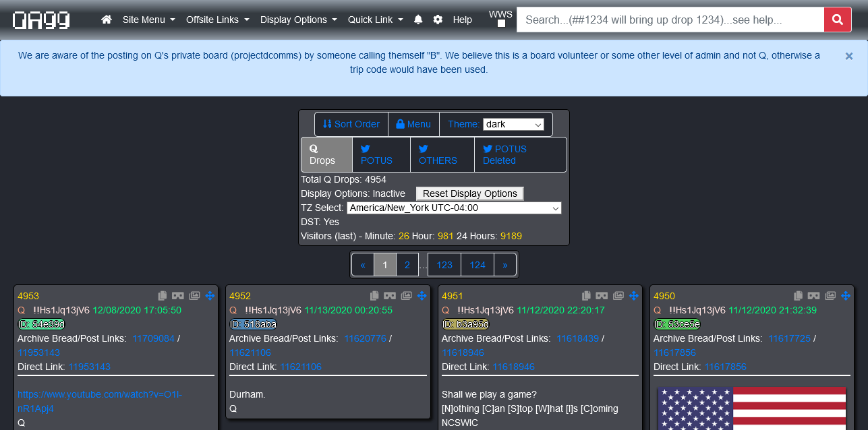Click the goggles icon on drop 4951
The width and height of the screenshot is (868, 430).
coord(602,296)
